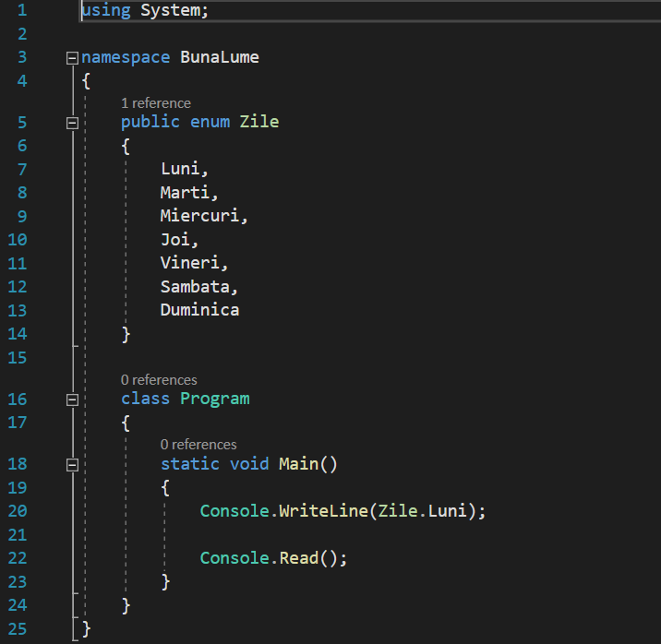The height and width of the screenshot is (644, 661).
Task: Collapse the Main method block
Action: click(x=73, y=464)
